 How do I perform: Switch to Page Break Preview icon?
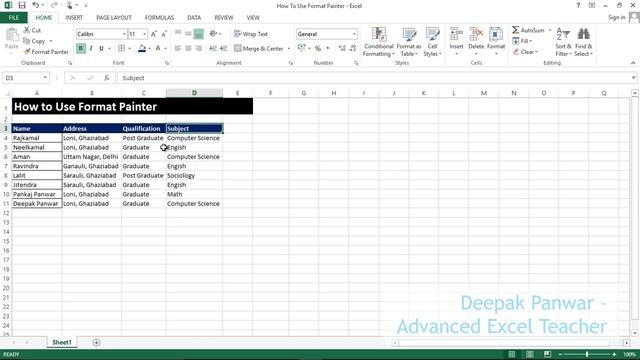point(547,354)
